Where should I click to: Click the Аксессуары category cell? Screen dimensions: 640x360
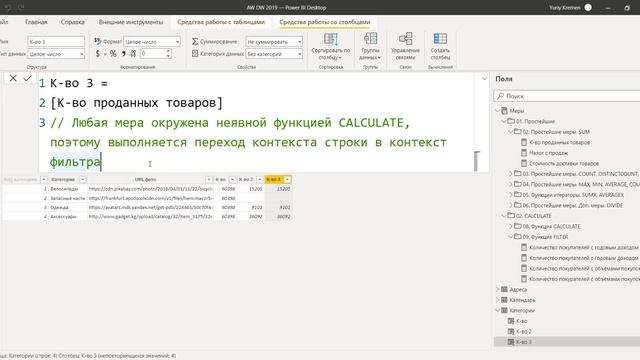point(67,217)
